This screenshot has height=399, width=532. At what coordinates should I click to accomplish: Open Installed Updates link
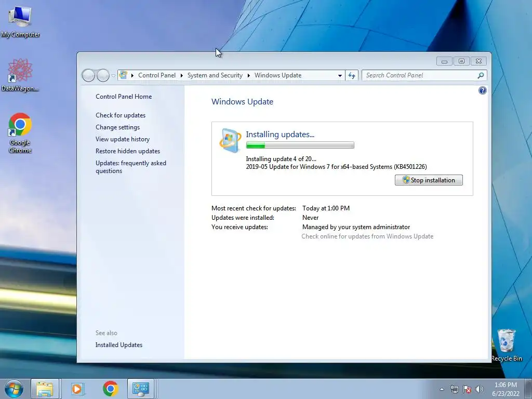[119, 345]
